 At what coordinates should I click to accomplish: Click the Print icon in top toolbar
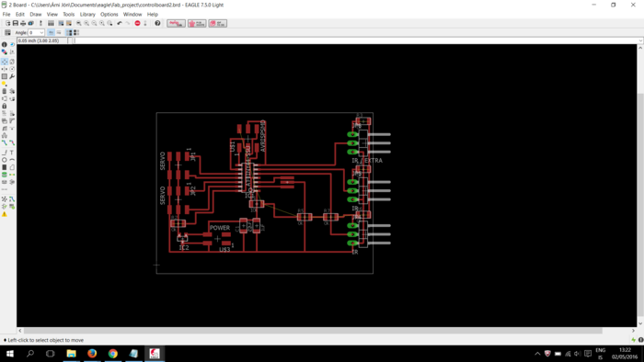coord(23,23)
